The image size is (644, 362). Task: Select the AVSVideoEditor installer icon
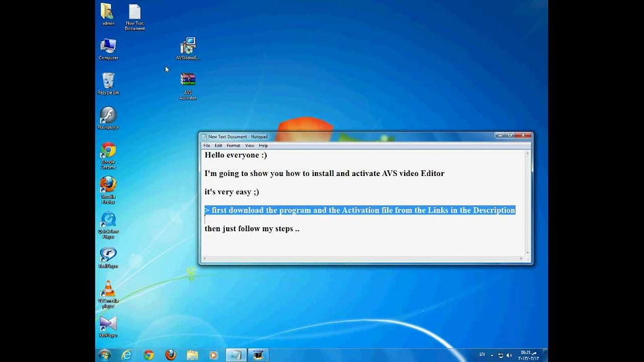tap(188, 49)
